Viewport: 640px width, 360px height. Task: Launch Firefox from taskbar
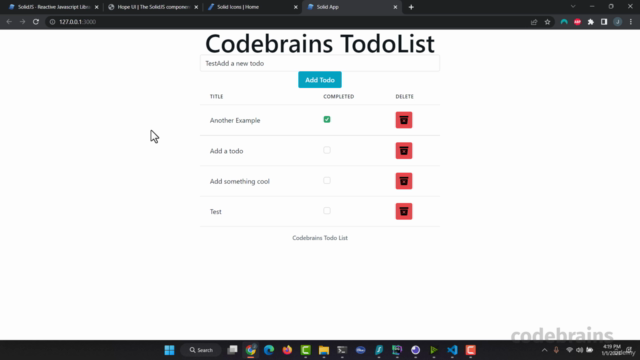[287, 350]
